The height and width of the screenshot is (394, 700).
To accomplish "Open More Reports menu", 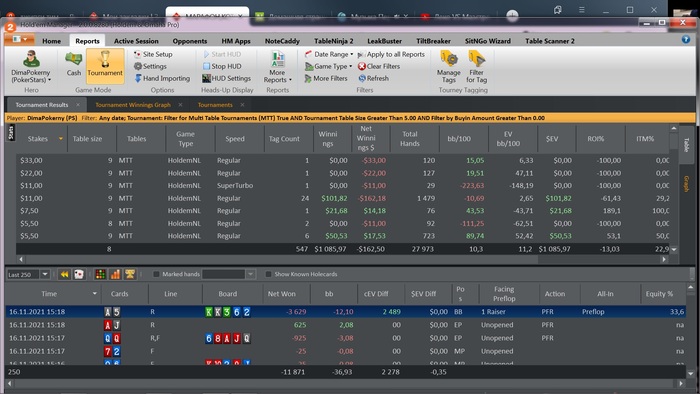I will [x=278, y=67].
